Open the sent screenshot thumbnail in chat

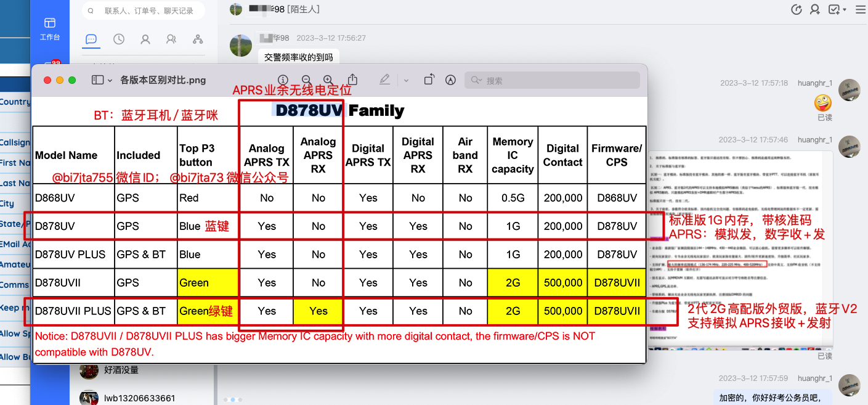point(740,250)
